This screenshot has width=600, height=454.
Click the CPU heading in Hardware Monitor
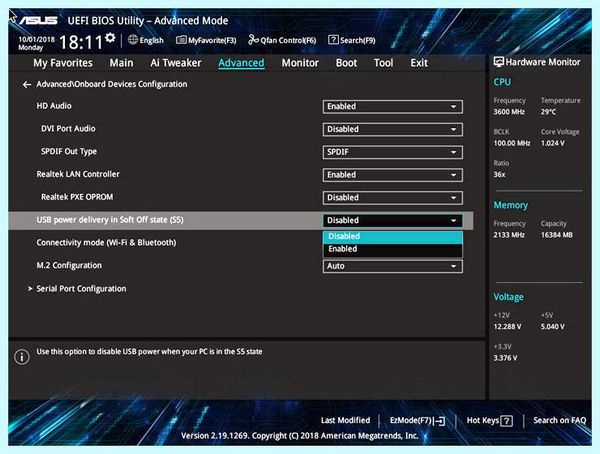point(502,82)
